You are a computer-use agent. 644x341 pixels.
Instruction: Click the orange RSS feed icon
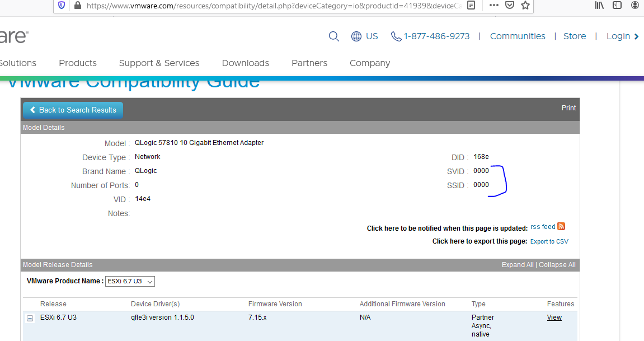click(x=561, y=226)
